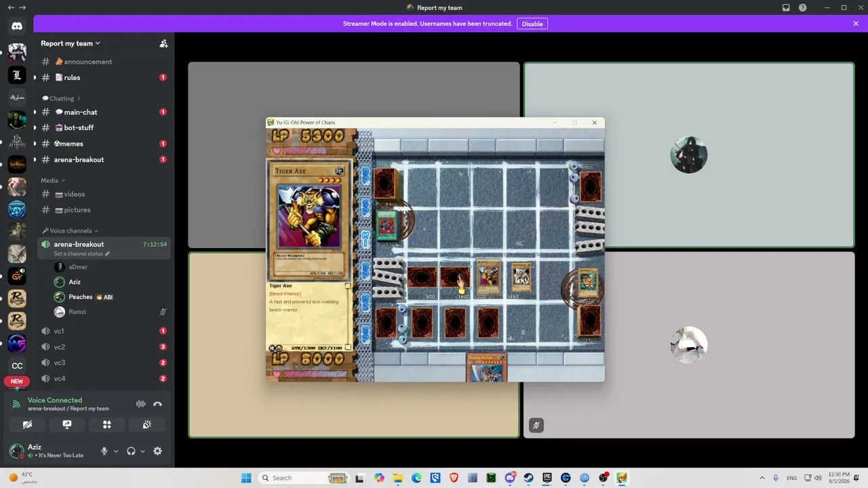The image size is (868, 488).
Task: Collapse the Voice channels category
Action: [x=71, y=230]
